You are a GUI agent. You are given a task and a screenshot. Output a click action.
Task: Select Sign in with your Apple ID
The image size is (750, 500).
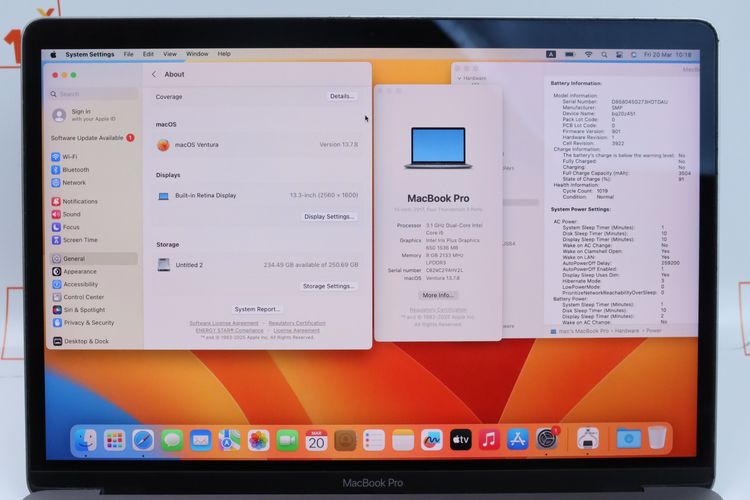tap(94, 115)
